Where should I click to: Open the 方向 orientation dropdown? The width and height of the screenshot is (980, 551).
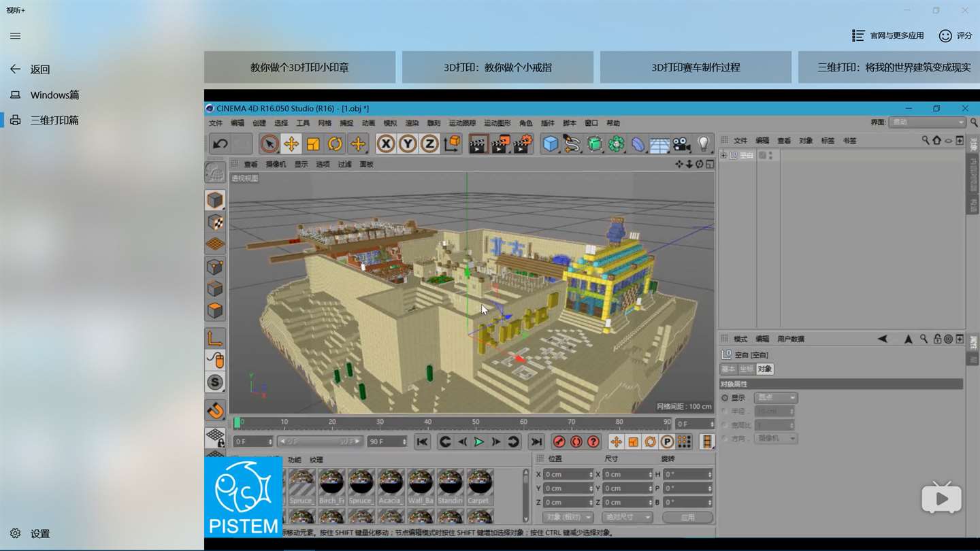coord(775,438)
